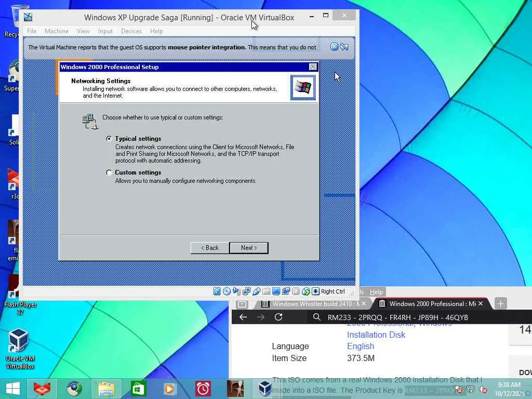
Task: Switch to Windows 2000 Professional tab
Action: click(x=433, y=303)
